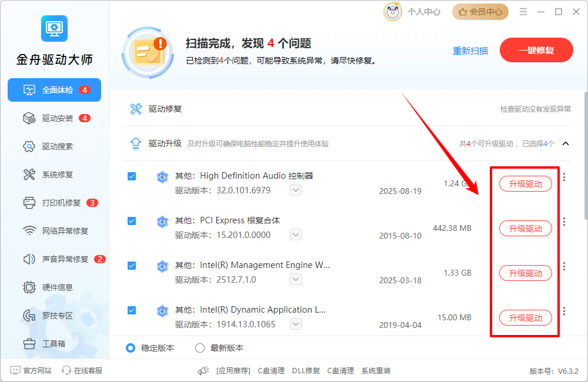Open DLL修复 footer link

(x=306, y=371)
